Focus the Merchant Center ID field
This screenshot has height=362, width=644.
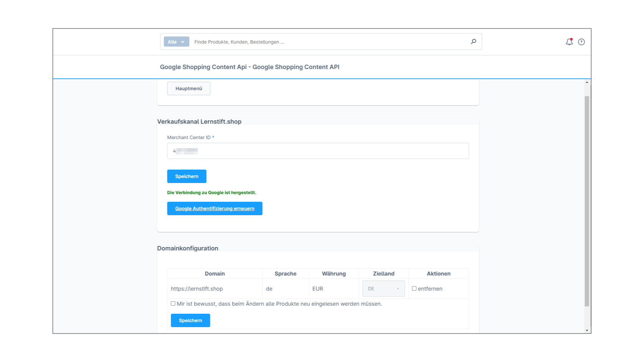pyautogui.click(x=318, y=151)
